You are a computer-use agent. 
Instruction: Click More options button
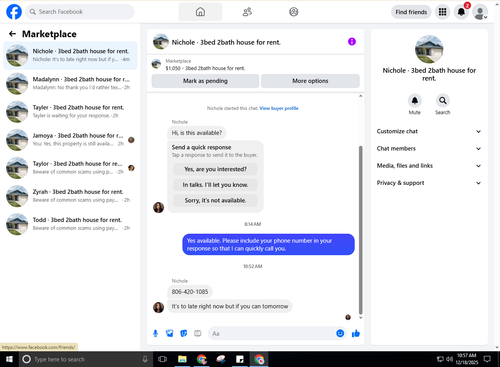point(310,81)
